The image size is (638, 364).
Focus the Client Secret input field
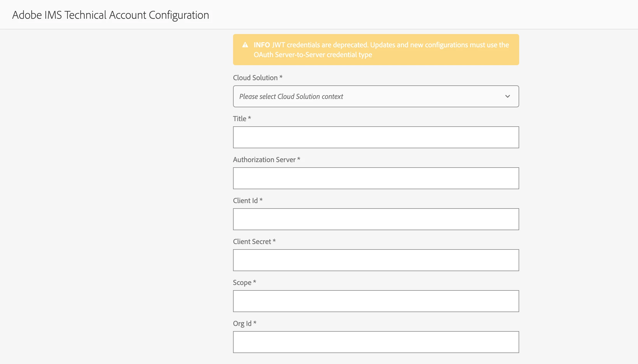click(x=376, y=260)
